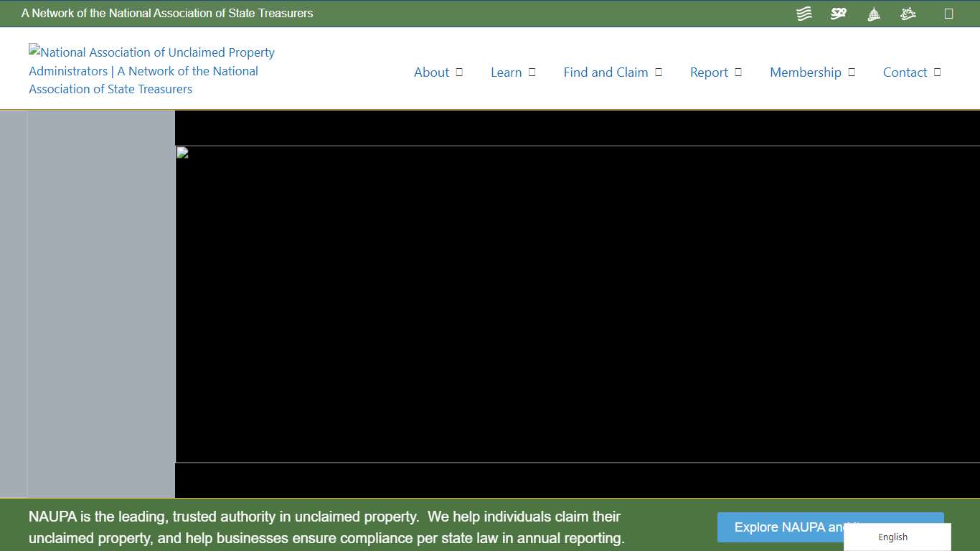Image resolution: width=980 pixels, height=551 pixels.
Task: Click the NAUPA people icon in the header
Action: click(908, 13)
